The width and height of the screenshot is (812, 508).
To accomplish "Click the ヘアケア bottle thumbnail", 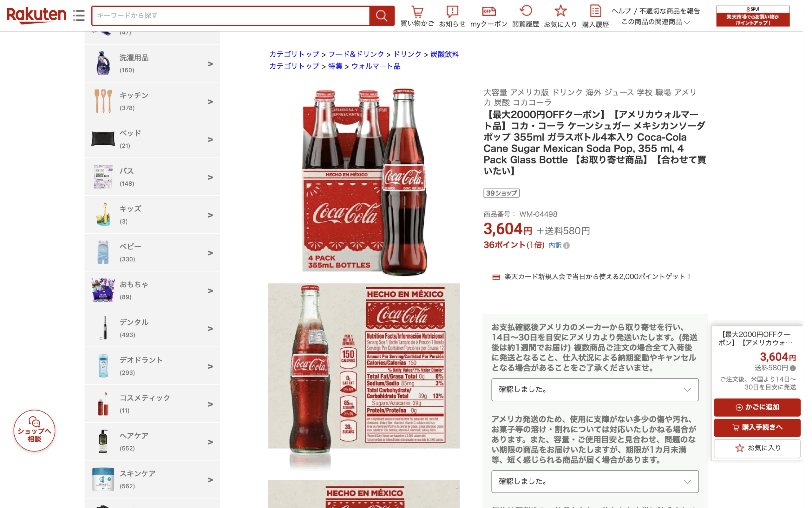I will point(103,441).
